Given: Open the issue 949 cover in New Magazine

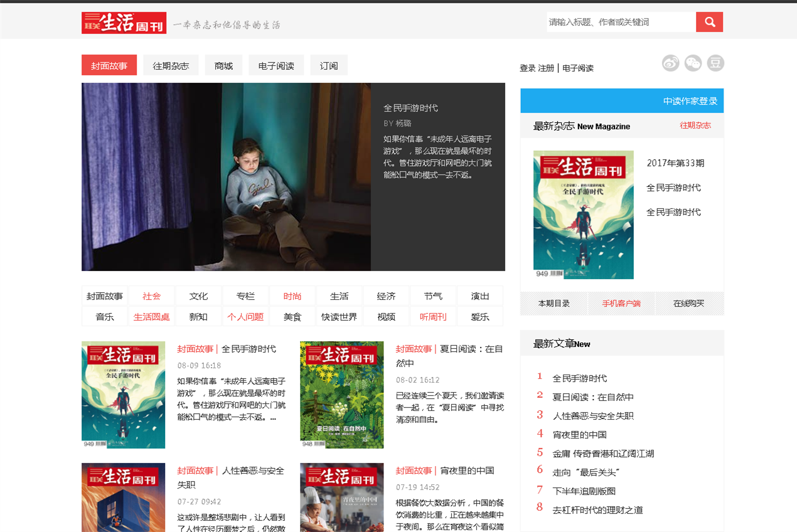Looking at the screenshot, I should coord(584,215).
